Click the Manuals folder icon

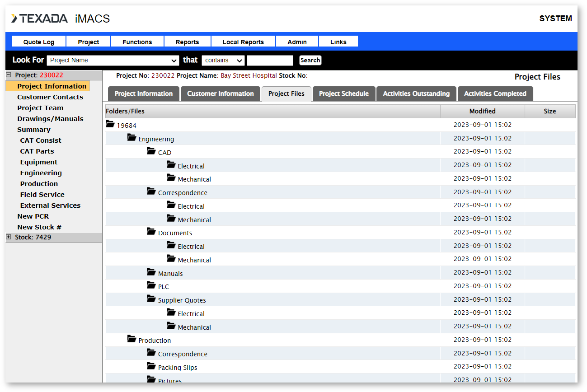point(151,272)
